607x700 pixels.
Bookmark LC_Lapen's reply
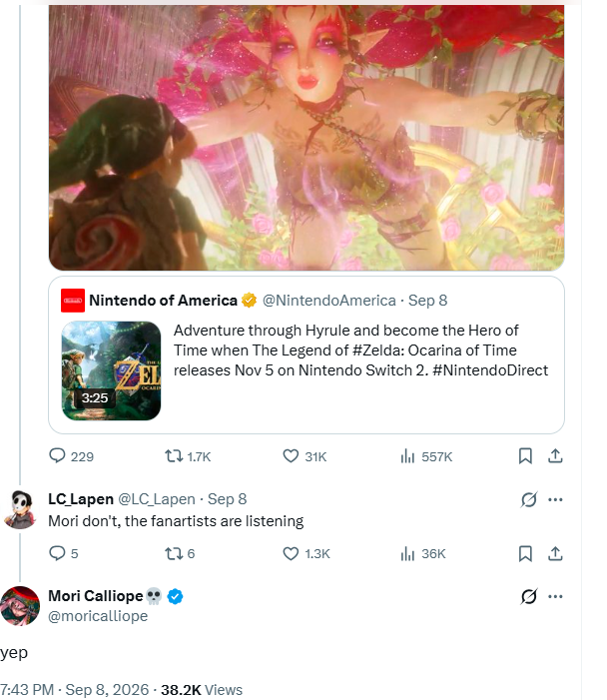coord(525,553)
